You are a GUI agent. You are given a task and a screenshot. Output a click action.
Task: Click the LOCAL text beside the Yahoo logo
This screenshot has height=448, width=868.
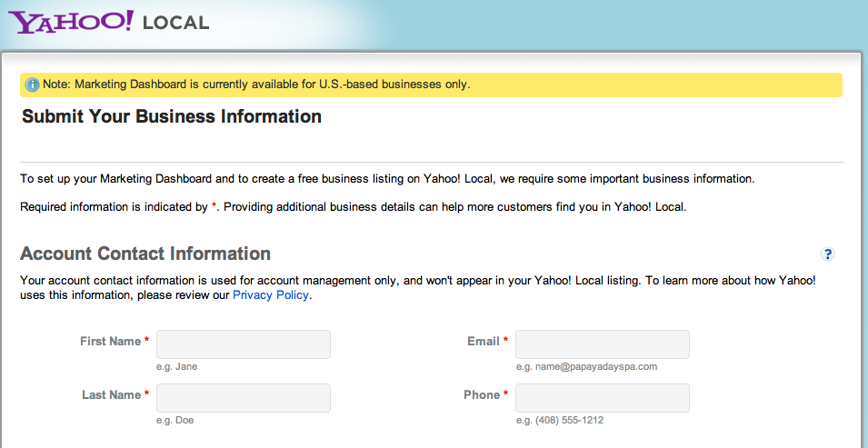[x=176, y=23]
